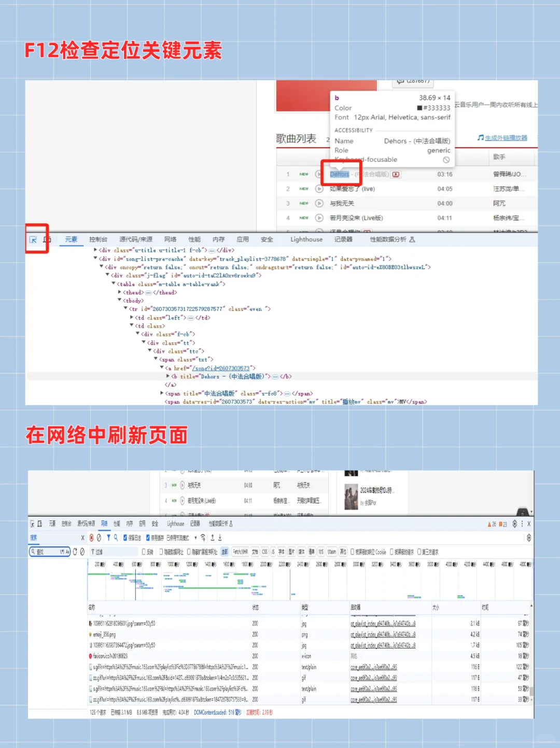Expand the b title Dehors node
This screenshot has height=748, width=560.
click(168, 376)
